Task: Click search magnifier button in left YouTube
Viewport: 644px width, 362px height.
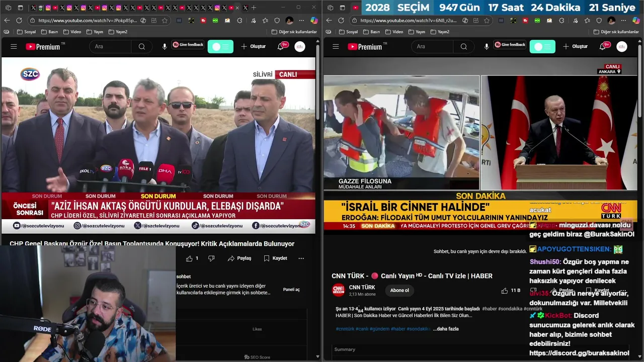Action: click(142, 47)
